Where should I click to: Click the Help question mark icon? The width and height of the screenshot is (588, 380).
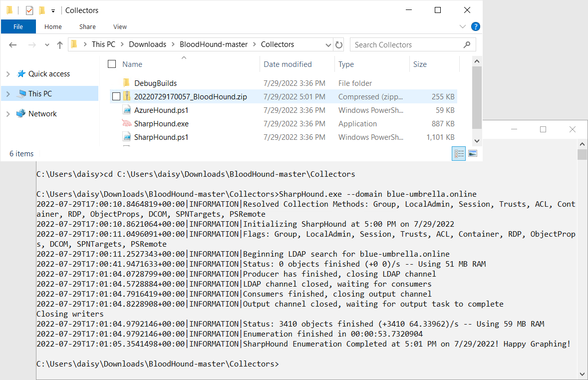(x=476, y=26)
